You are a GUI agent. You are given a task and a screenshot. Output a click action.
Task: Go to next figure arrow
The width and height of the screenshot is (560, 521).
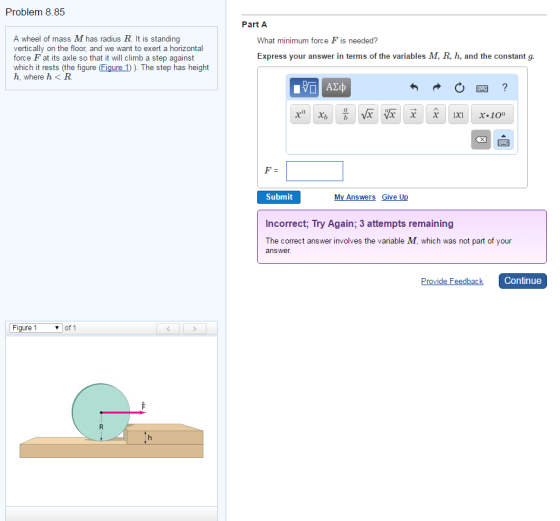click(195, 329)
